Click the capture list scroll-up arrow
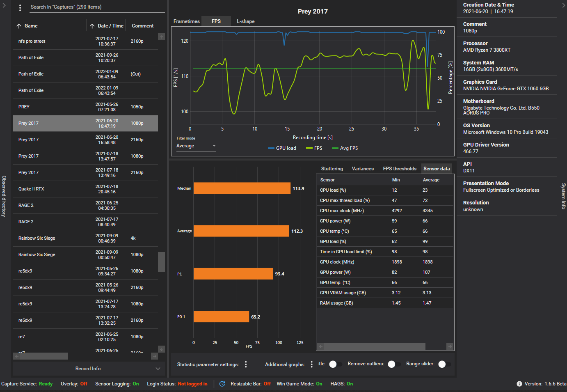 [162, 37]
